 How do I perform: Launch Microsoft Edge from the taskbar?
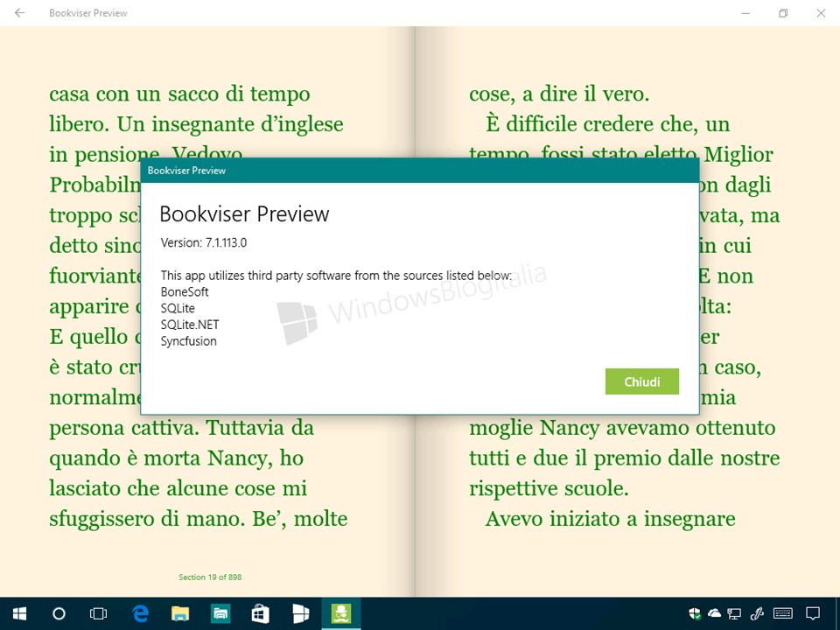pyautogui.click(x=140, y=613)
